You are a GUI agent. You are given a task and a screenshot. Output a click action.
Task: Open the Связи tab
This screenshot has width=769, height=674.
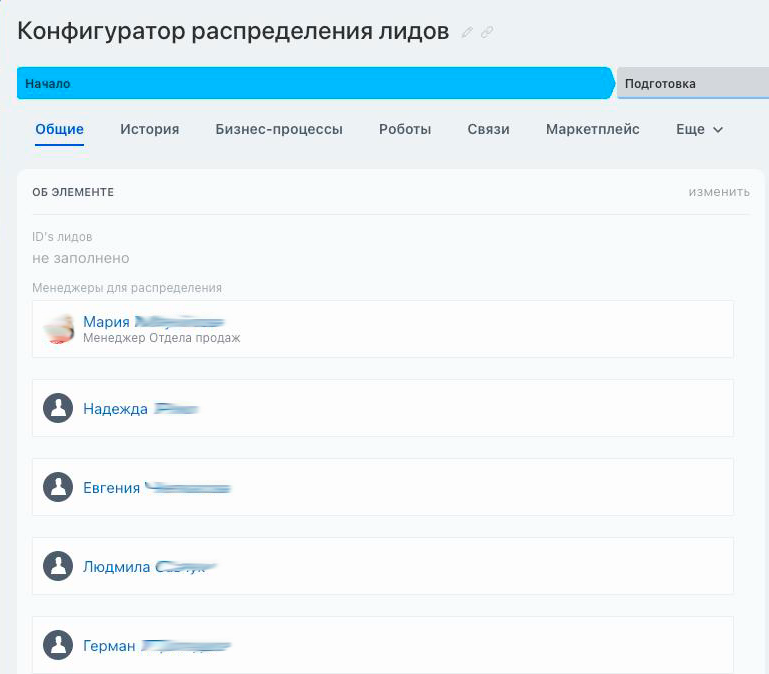pos(488,129)
